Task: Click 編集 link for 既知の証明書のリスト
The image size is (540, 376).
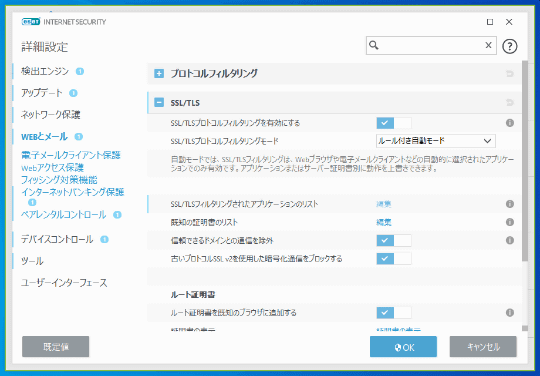Action: (384, 222)
